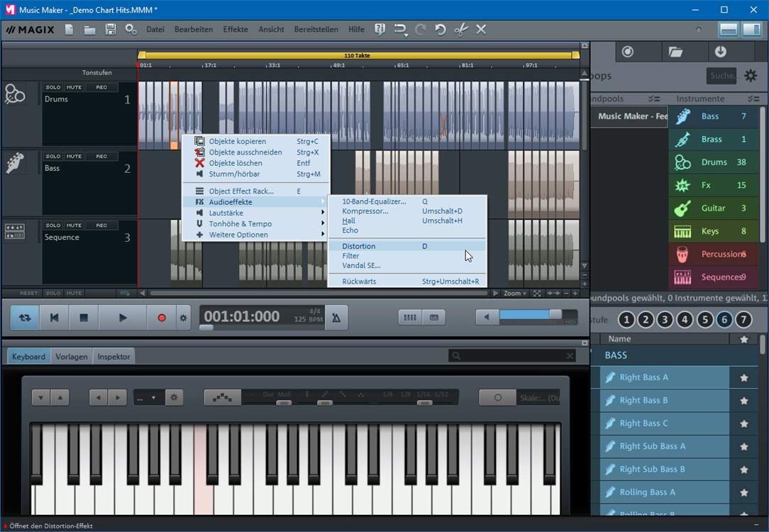Open the Bereitstellen menu
Image resolution: width=769 pixels, height=532 pixels.
(316, 29)
